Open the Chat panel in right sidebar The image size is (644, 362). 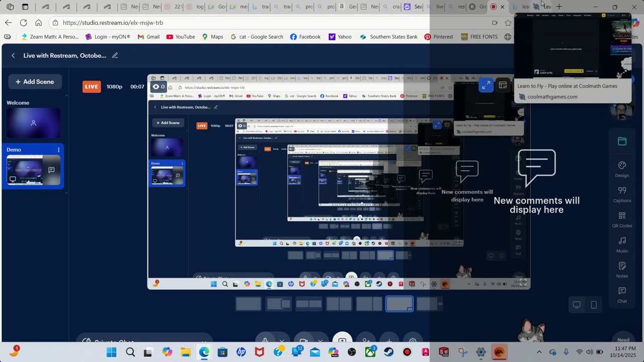coord(622,295)
